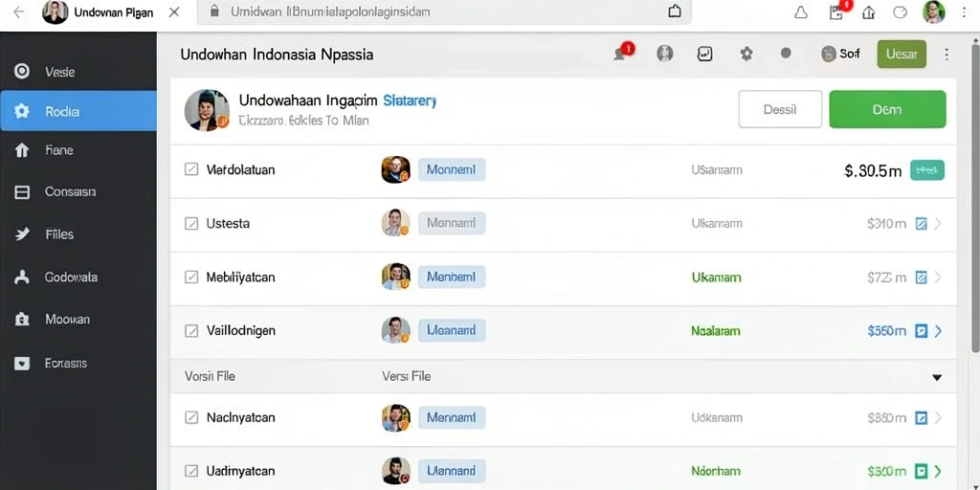This screenshot has height=490, width=980.
Task: Click the Mennaml tag in Ustesta row
Action: [x=452, y=223]
